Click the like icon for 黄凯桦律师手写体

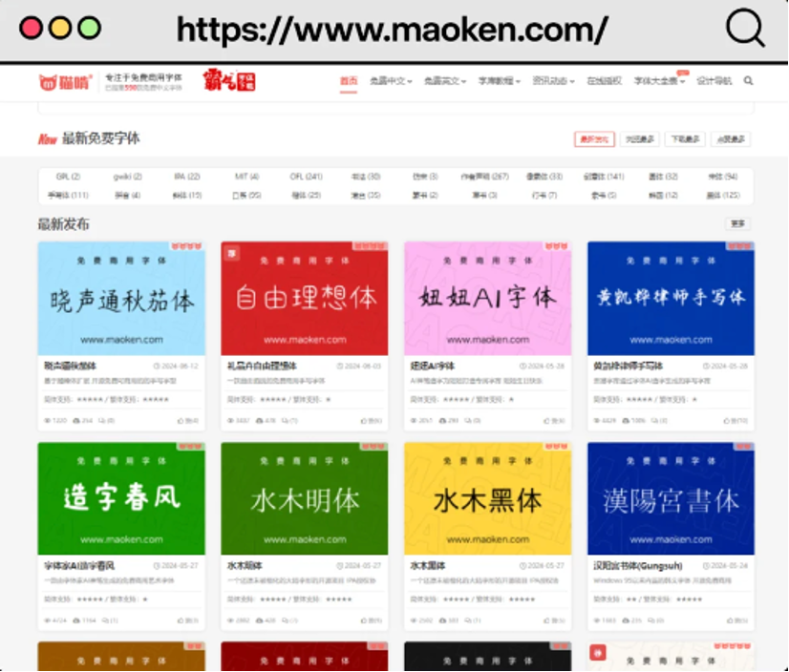click(727, 421)
